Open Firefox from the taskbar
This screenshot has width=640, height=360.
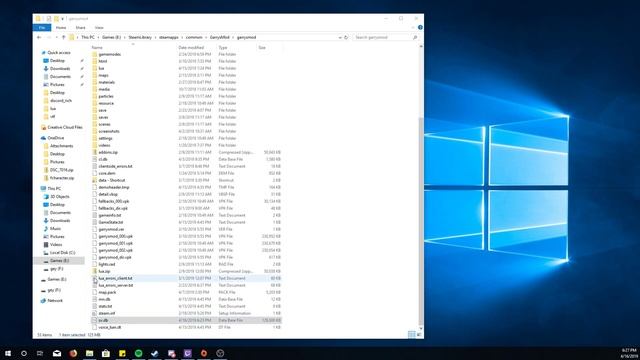coord(73,353)
